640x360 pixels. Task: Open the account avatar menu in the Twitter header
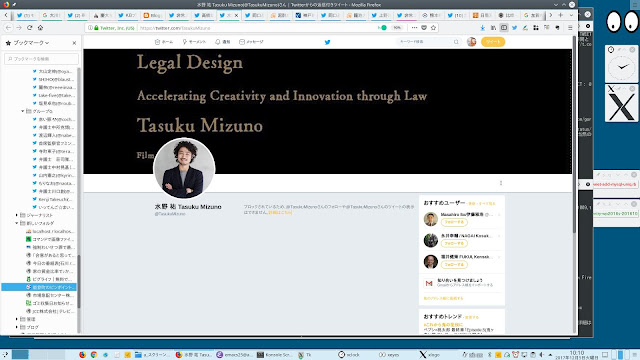click(471, 42)
